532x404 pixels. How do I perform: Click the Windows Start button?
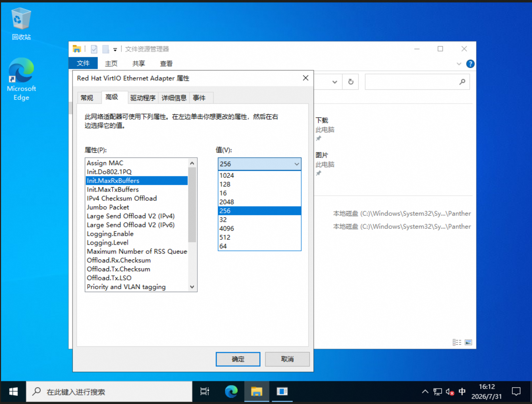click(13, 392)
